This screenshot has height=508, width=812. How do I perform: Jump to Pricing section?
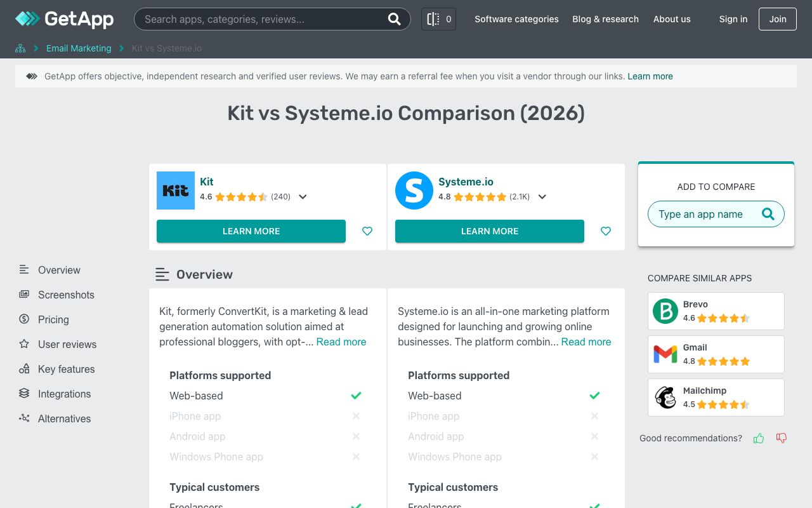(x=53, y=319)
